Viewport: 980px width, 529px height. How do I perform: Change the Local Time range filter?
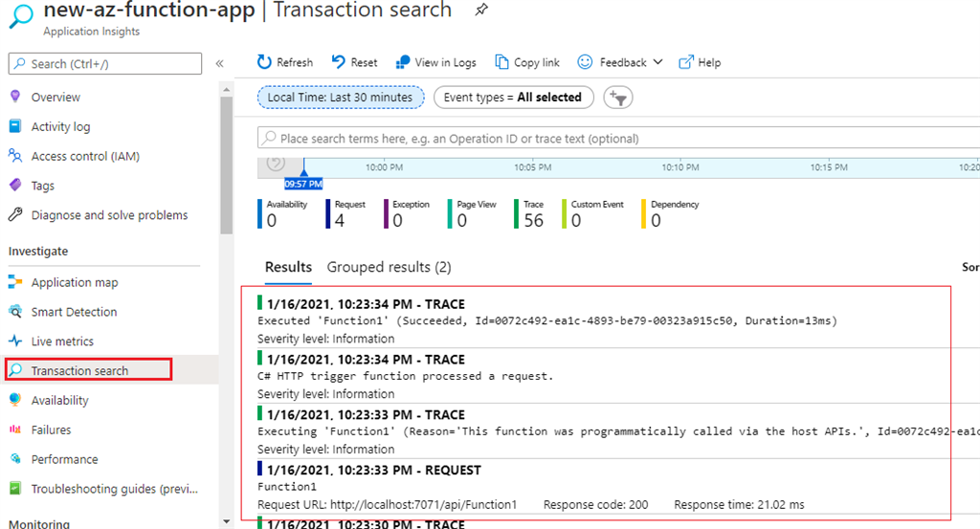pos(340,98)
